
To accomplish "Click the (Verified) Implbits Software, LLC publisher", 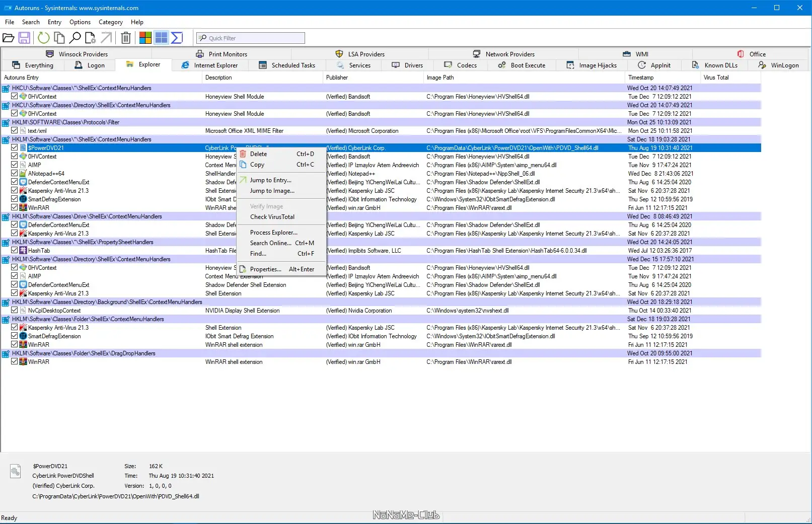I will 363,251.
